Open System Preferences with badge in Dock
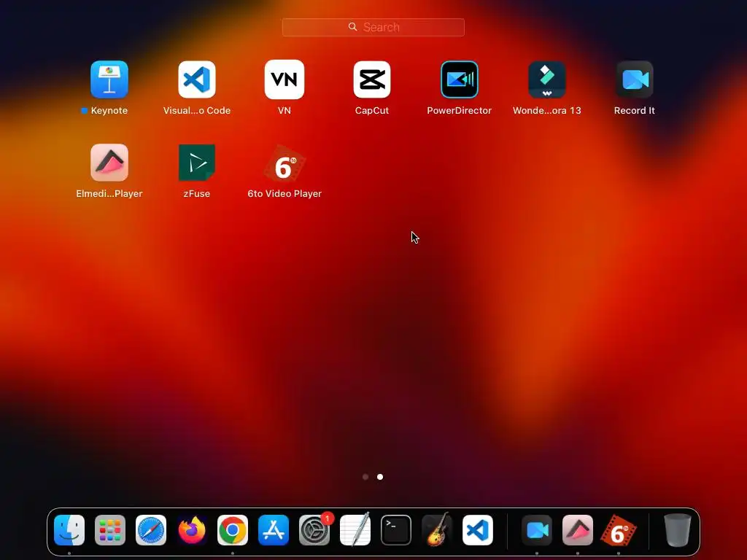Screen dimensions: 747x560 point(314,530)
